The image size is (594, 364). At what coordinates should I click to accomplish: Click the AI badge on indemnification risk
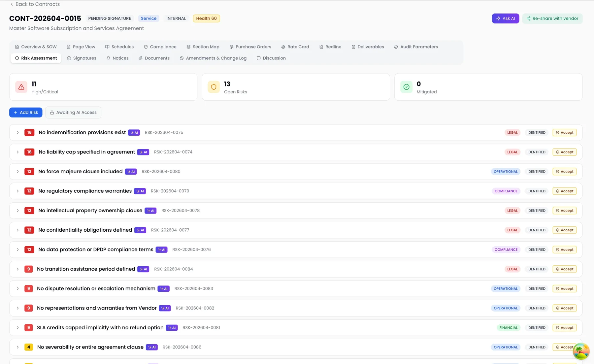click(134, 133)
